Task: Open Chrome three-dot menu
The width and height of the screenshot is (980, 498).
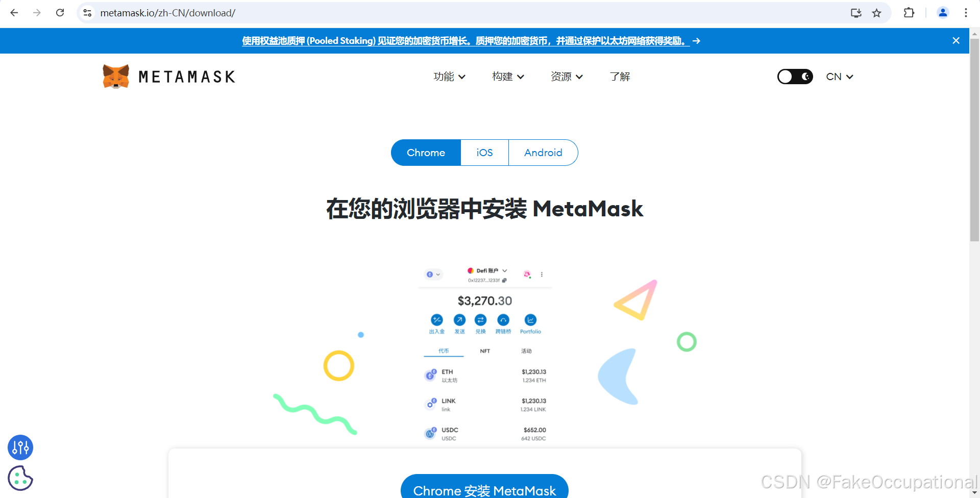Action: (x=966, y=13)
